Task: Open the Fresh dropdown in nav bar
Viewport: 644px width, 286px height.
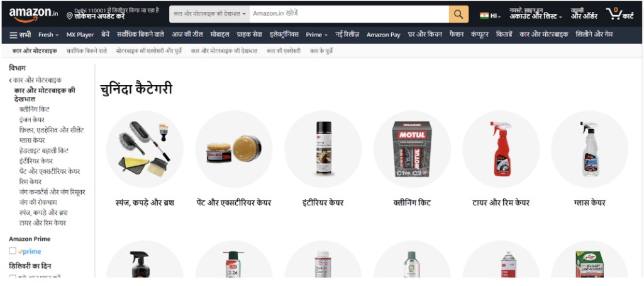Action: 48,35
